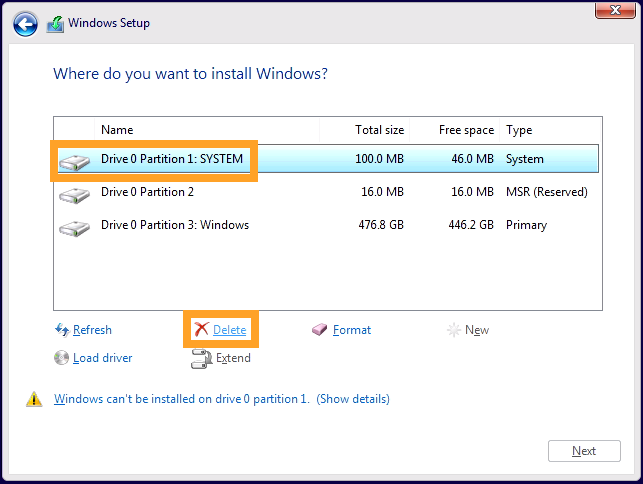The image size is (643, 484).
Task: Click the Free space column header
Action: tap(466, 130)
